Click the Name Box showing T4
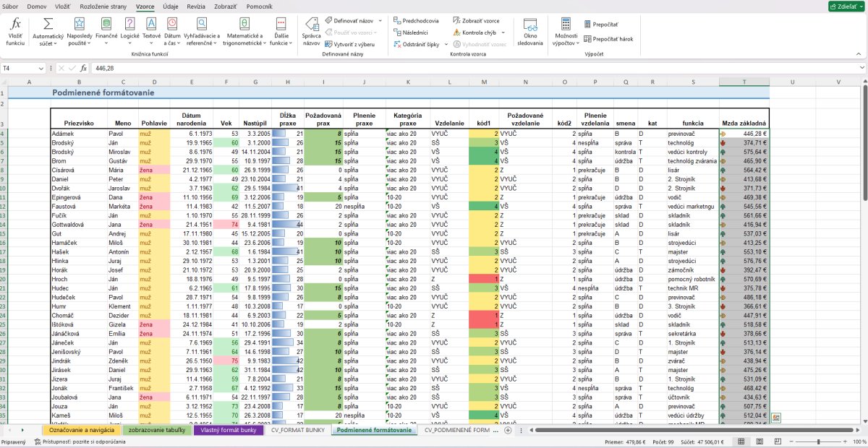 click(x=23, y=68)
